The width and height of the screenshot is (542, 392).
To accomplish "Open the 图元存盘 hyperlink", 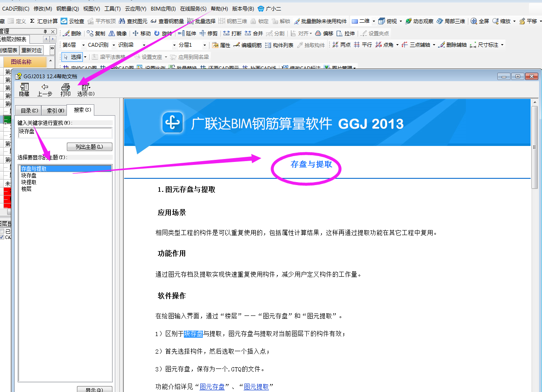I will pos(212,387).
